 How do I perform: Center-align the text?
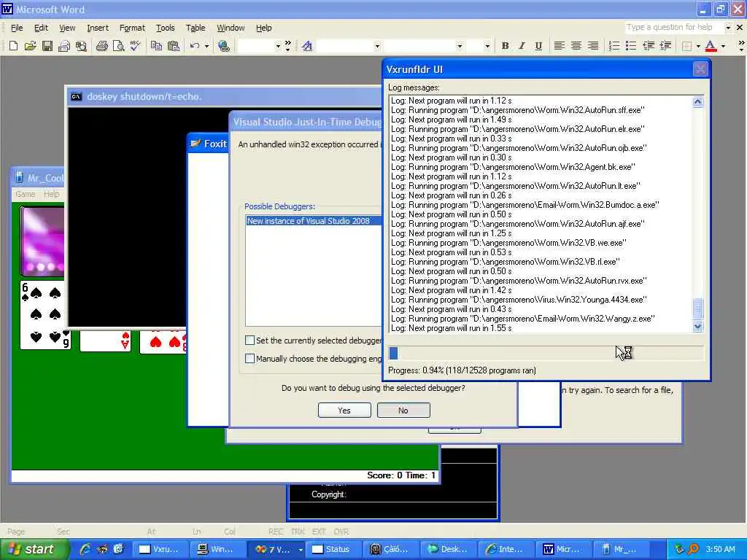[x=576, y=46]
